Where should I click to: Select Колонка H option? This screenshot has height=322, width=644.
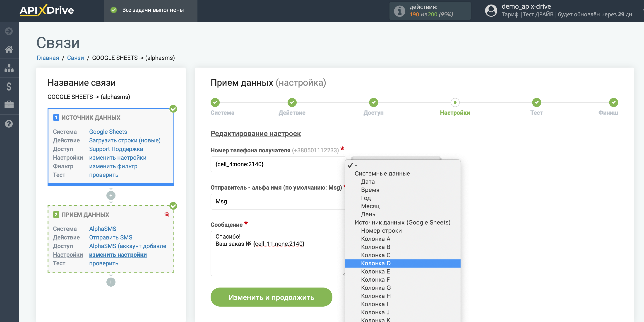403,296
